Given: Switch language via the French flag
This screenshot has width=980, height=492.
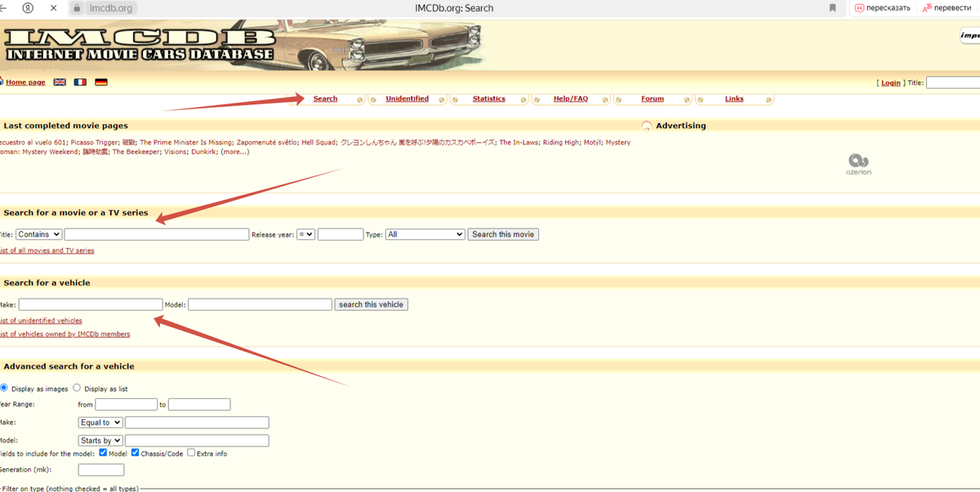Looking at the screenshot, I should pos(80,82).
